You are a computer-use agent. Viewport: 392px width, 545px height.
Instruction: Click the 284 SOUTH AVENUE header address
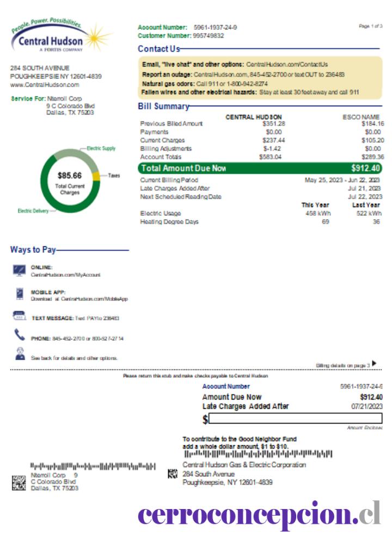(40, 68)
